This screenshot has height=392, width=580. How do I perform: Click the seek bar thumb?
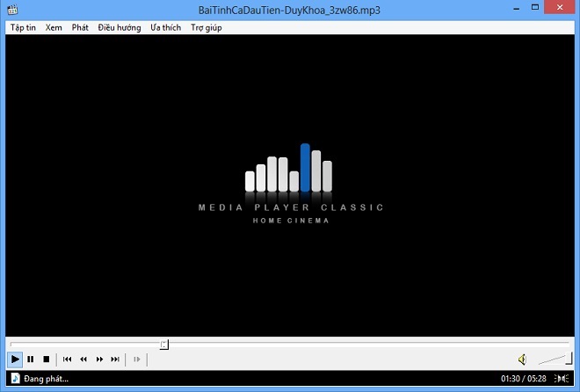click(164, 345)
